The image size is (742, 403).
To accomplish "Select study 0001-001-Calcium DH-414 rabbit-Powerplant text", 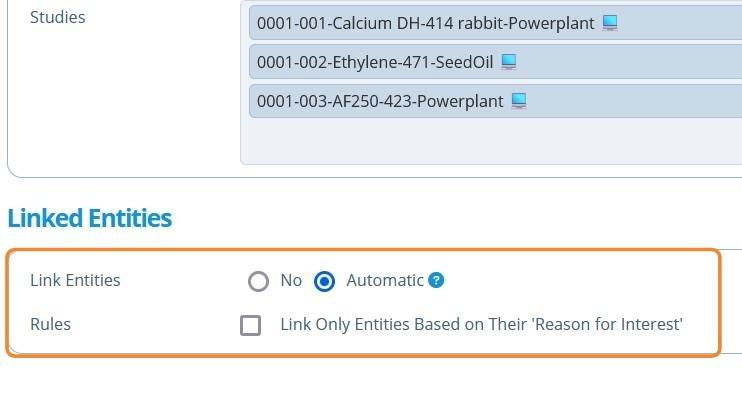I will pos(425,23).
